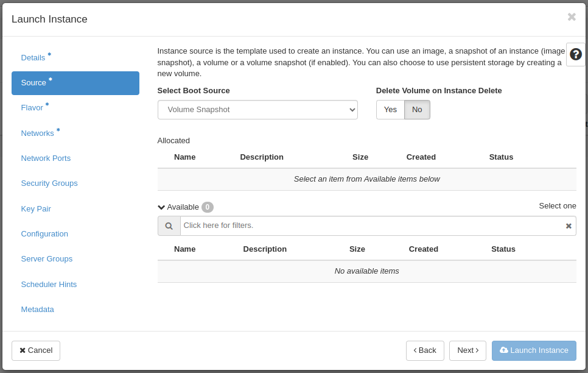Click the Cancel button
588x373 pixels.
click(36, 350)
